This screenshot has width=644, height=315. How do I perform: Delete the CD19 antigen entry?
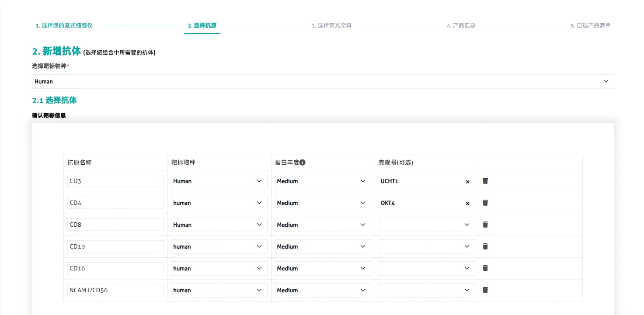pos(485,246)
